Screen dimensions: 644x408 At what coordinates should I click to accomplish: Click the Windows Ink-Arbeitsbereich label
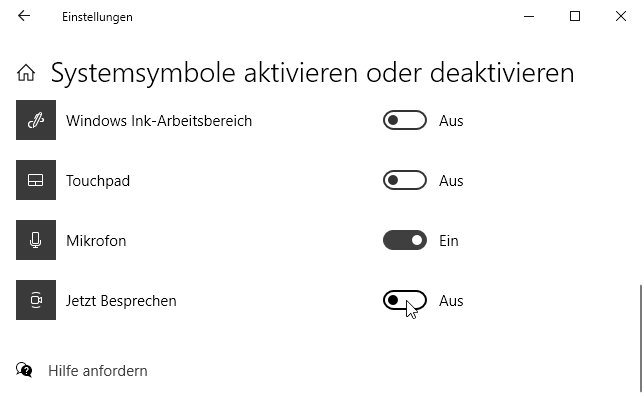click(x=159, y=121)
